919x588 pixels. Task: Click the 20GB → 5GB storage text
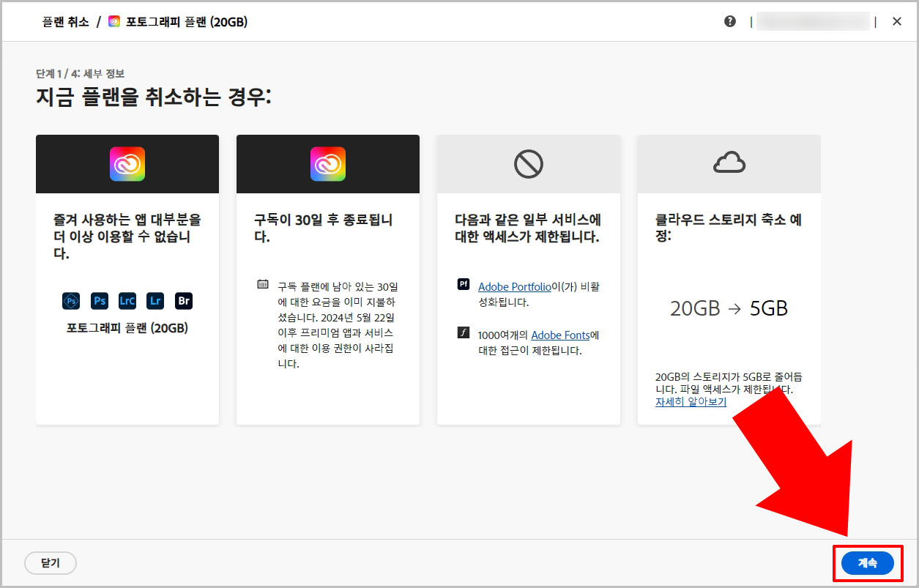(x=729, y=308)
